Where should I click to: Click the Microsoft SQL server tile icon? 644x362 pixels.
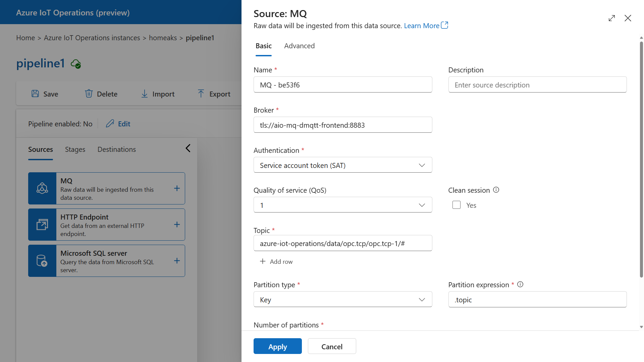click(x=42, y=261)
